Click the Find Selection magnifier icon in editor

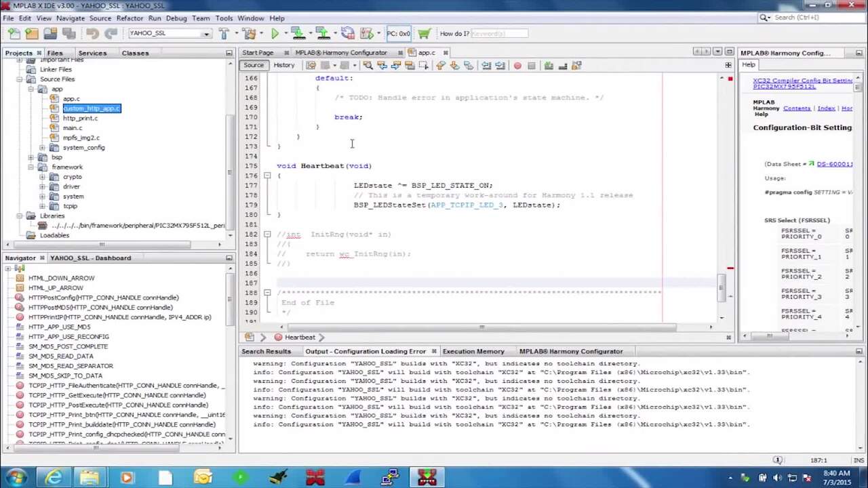pos(368,66)
